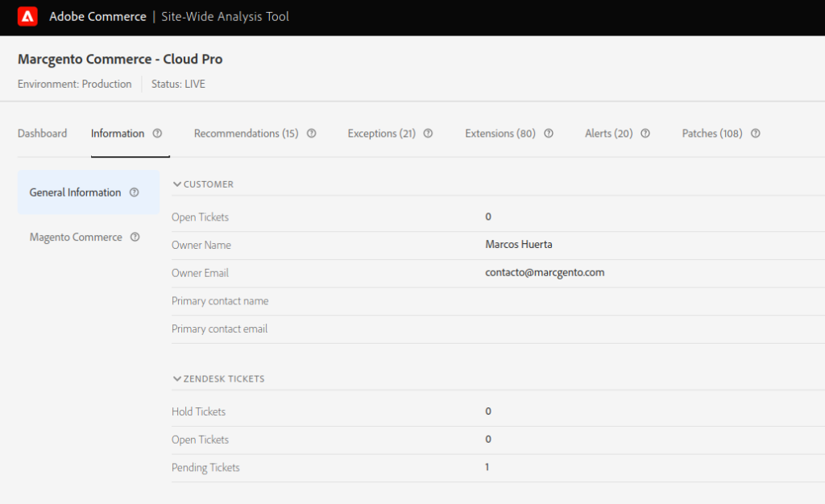The width and height of the screenshot is (825, 504).
Task: Open help icon beside Extensions (80)
Action: [549, 134]
